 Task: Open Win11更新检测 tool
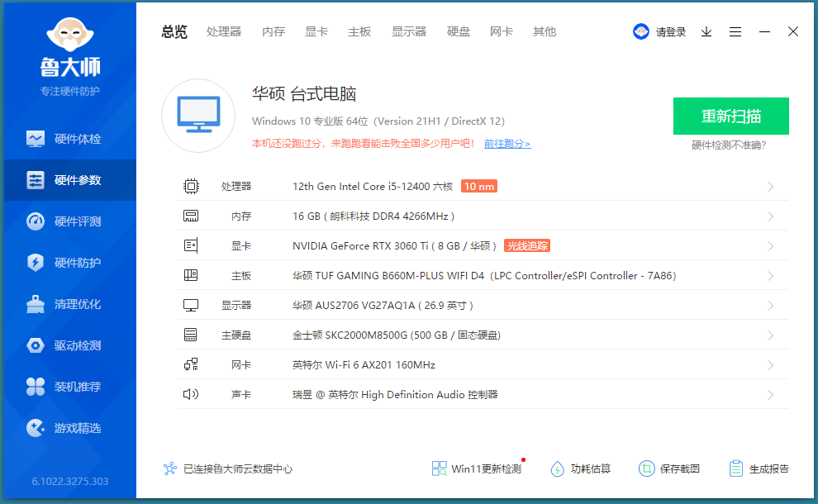(x=476, y=468)
